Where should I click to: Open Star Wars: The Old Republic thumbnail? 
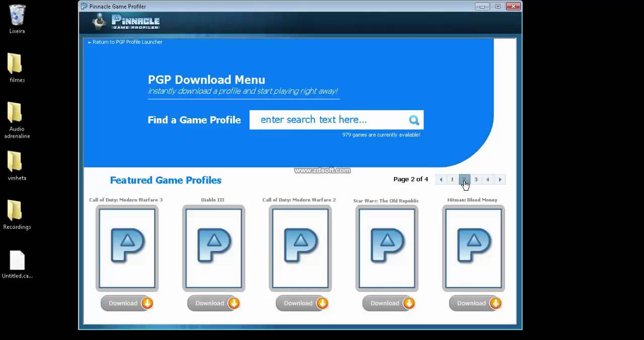point(387,248)
